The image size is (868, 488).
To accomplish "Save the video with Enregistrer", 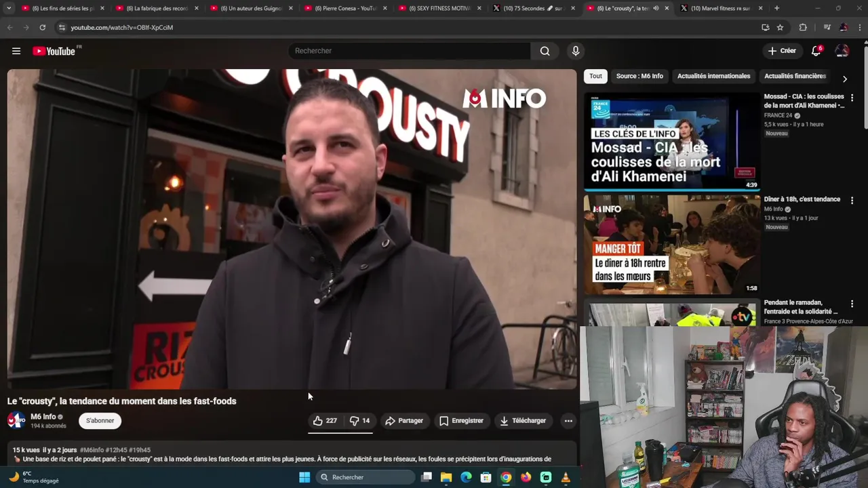I will point(461,421).
